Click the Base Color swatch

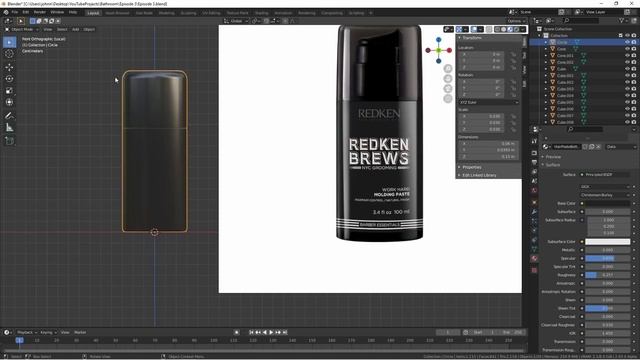coord(608,203)
